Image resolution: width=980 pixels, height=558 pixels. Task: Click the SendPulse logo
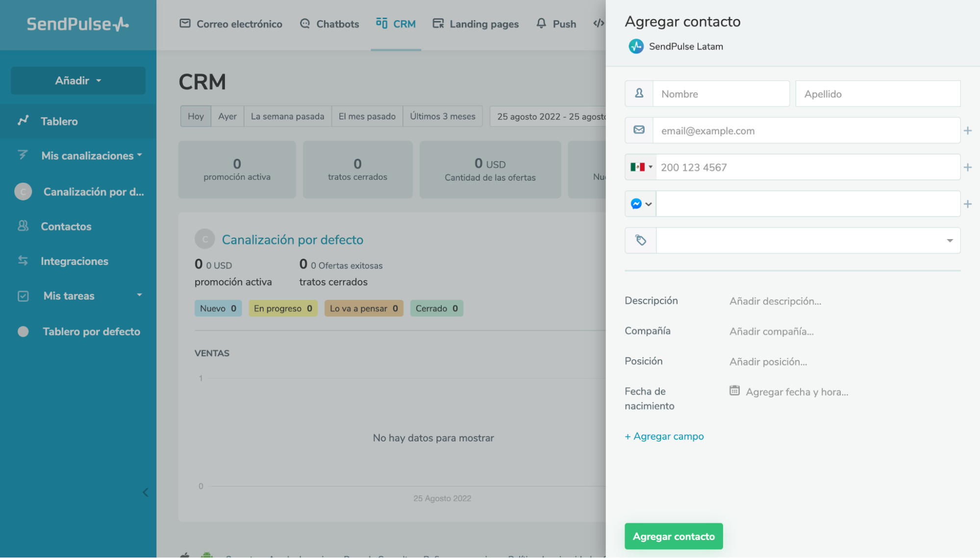77,24
